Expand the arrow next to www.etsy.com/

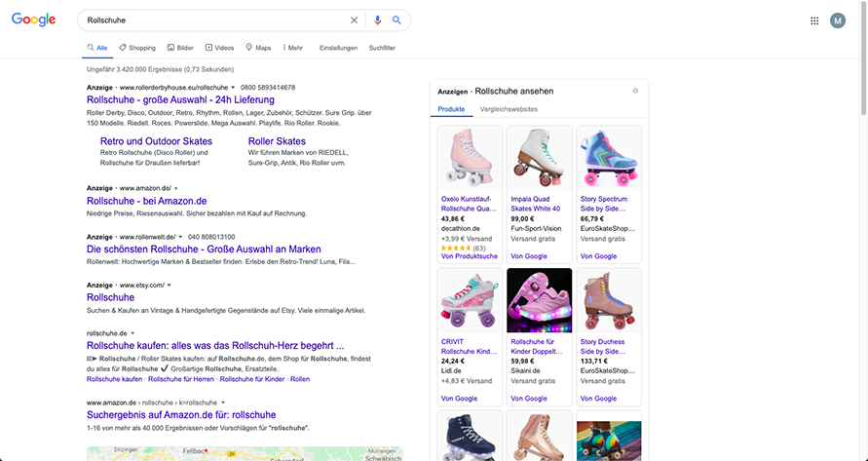pyautogui.click(x=170, y=286)
